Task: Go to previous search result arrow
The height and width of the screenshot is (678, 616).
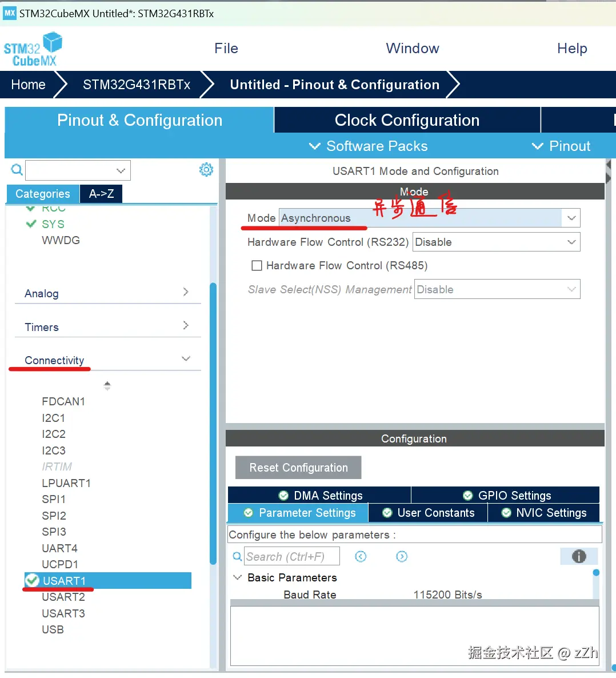Action: coord(361,556)
